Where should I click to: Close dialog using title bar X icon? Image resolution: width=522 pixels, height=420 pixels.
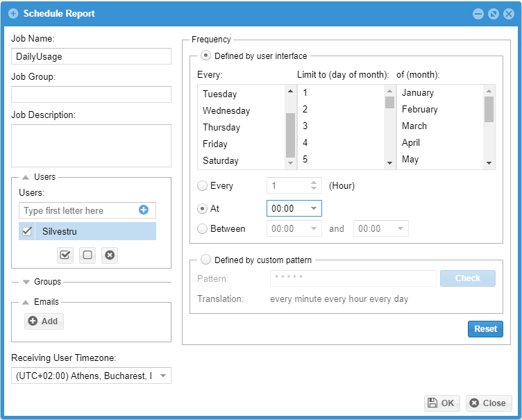click(x=508, y=14)
